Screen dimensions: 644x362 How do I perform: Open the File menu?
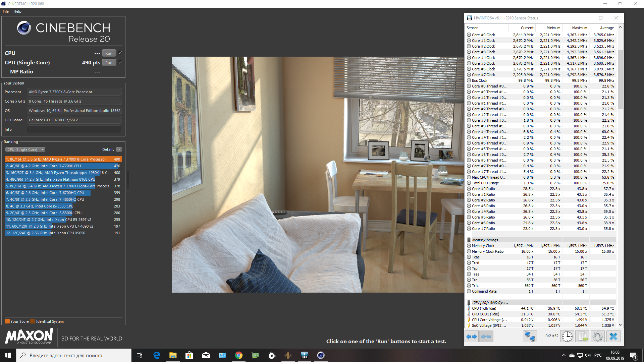tap(6, 11)
